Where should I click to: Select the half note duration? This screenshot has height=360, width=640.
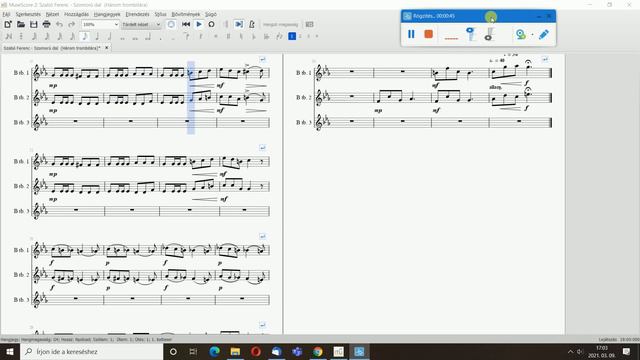pyautogui.click(x=110, y=36)
